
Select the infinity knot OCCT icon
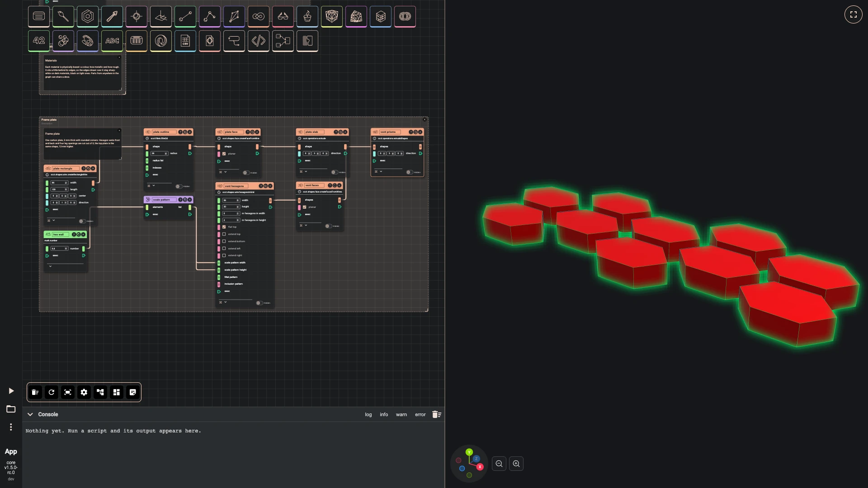click(259, 17)
